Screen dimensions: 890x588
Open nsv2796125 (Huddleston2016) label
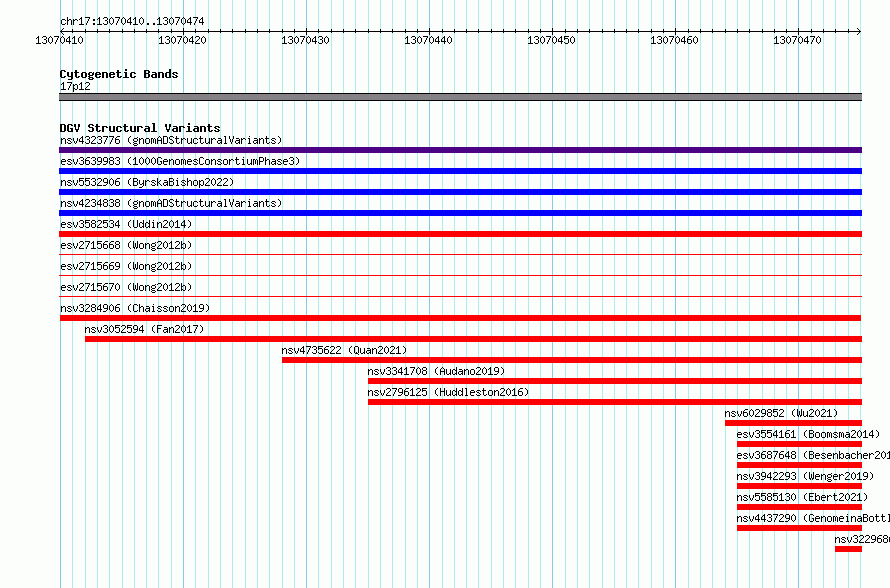coord(448,392)
